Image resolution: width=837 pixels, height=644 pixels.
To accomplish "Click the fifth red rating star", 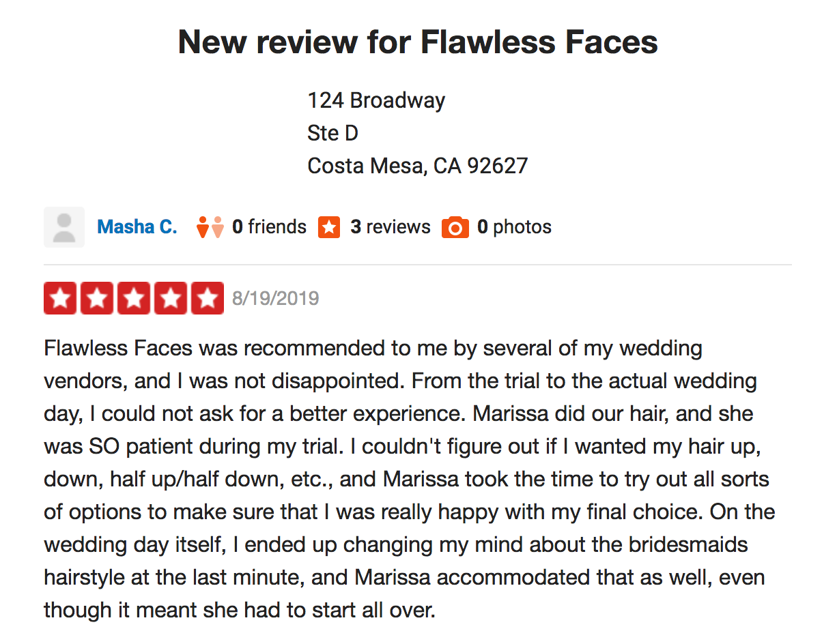I will 208,298.
